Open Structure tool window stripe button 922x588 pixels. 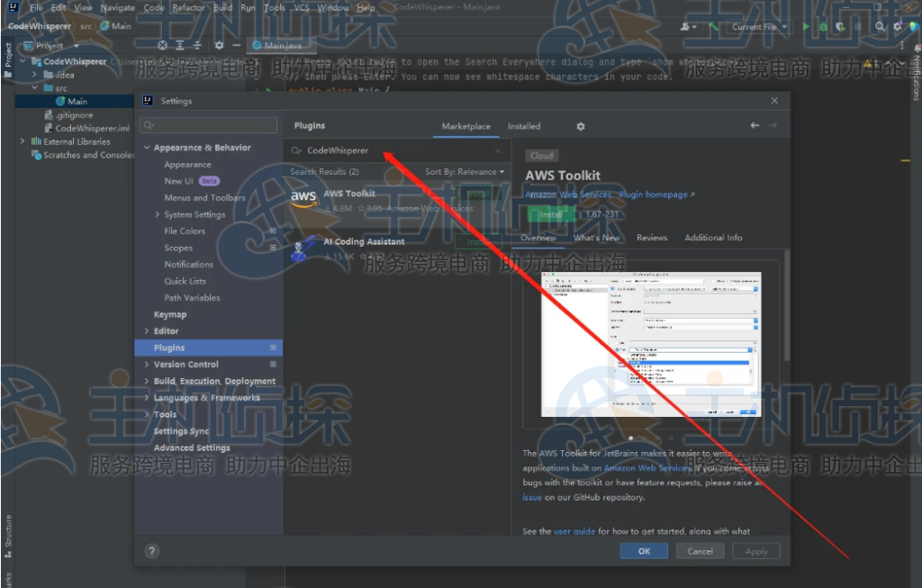(7, 537)
